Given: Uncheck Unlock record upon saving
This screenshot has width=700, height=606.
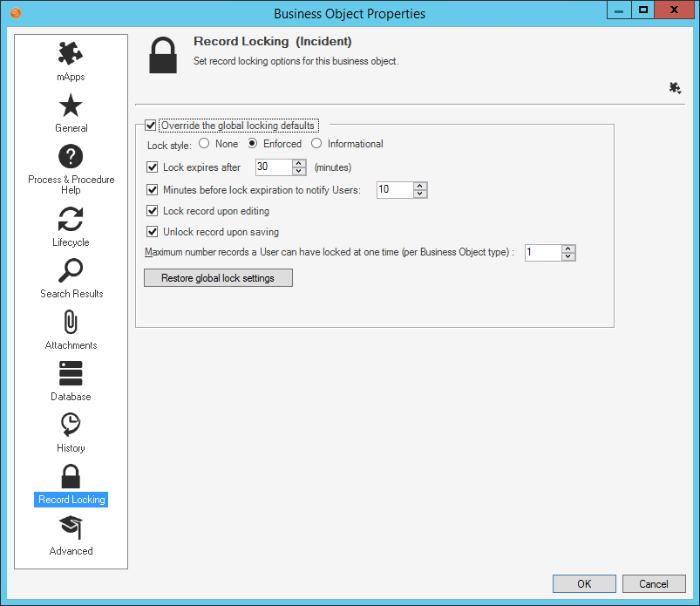Looking at the screenshot, I should click(152, 232).
